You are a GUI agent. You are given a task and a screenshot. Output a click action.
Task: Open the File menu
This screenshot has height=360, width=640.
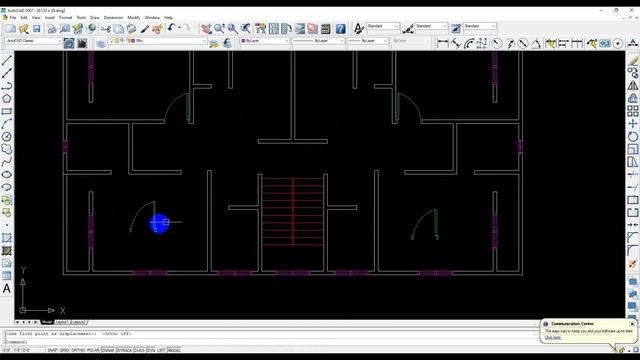[13, 18]
